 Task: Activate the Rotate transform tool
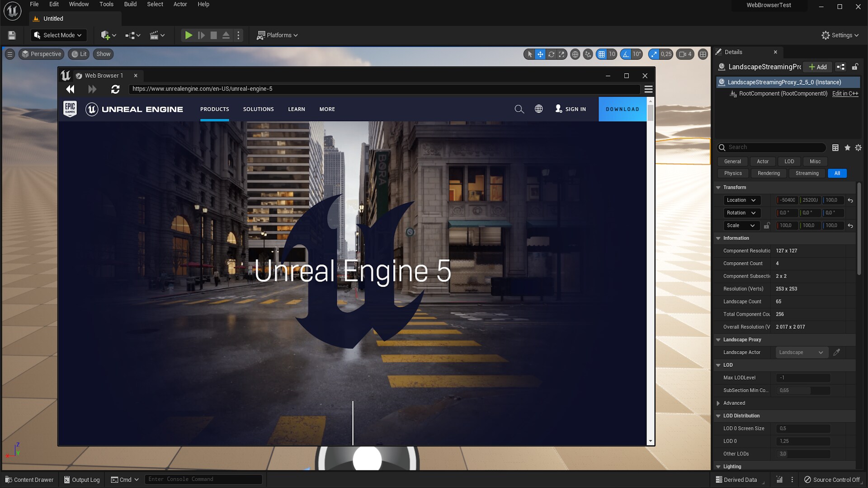tap(551, 54)
